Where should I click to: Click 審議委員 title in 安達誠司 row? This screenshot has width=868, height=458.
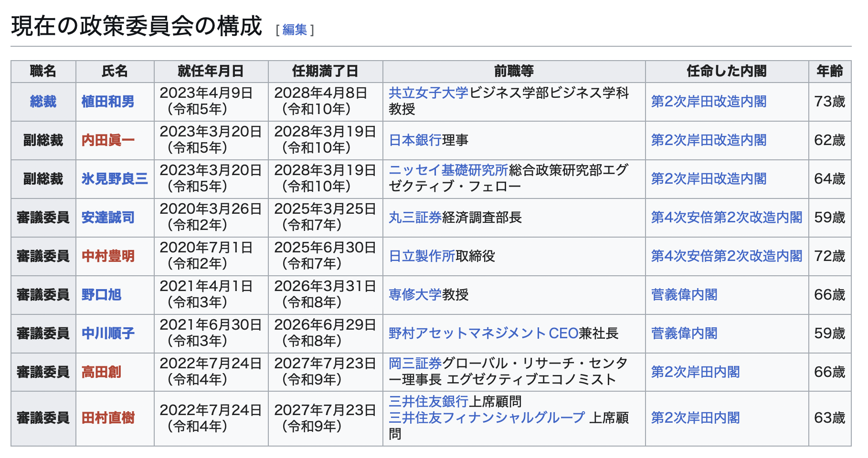tap(43, 218)
